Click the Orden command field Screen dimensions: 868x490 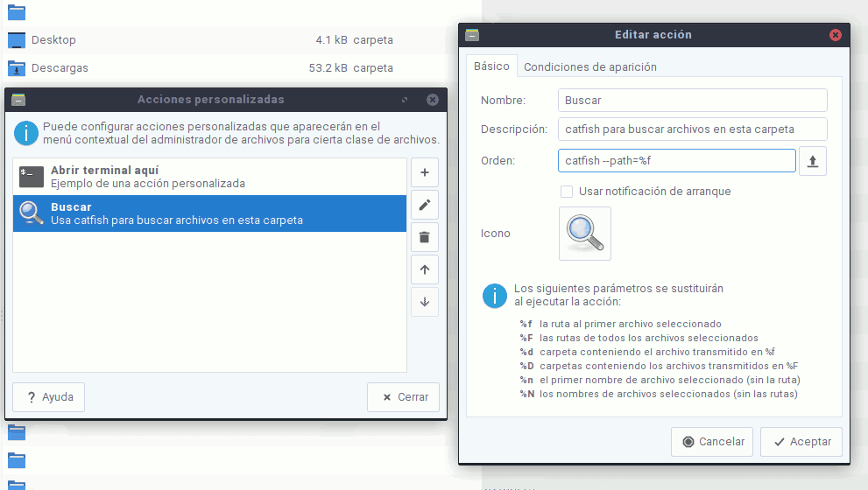tap(676, 161)
